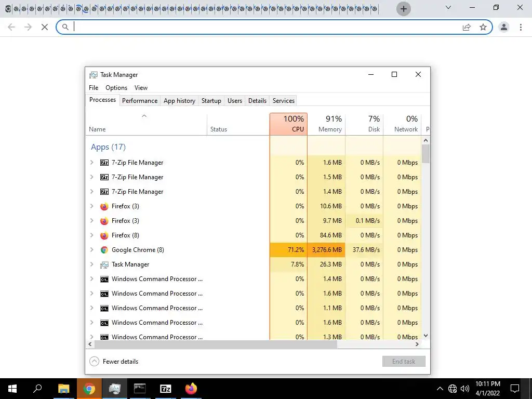The image size is (532, 399).
Task: Select the Task Manager process icon
Action: click(104, 264)
